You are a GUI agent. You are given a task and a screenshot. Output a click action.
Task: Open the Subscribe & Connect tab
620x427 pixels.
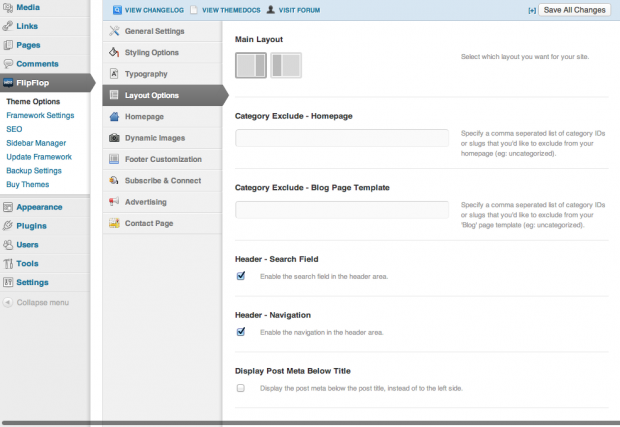162,180
